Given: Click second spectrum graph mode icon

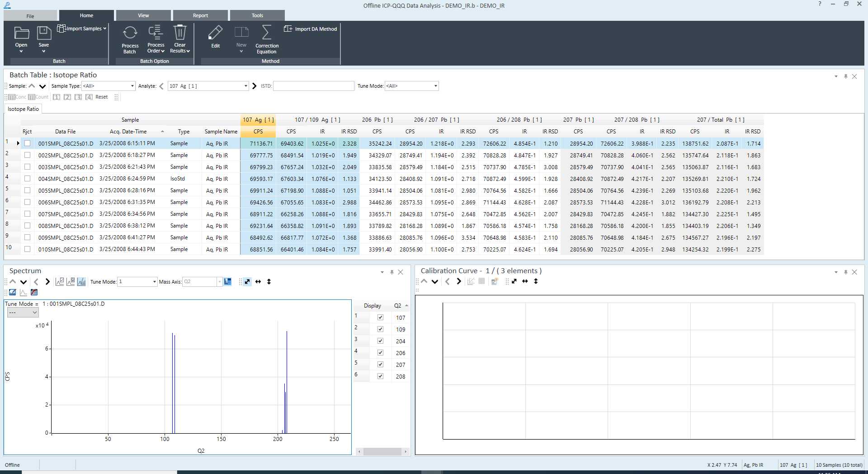Looking at the screenshot, I should click(x=71, y=282).
